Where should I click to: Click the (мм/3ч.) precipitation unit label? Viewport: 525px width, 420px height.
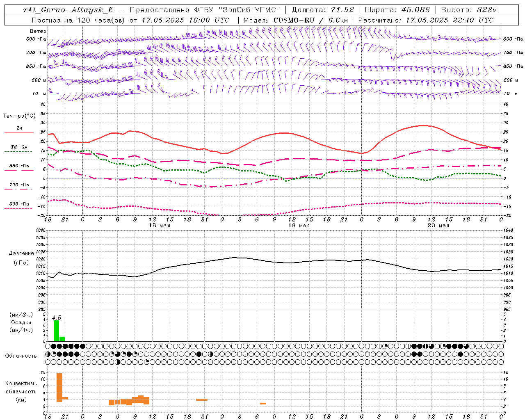click(21, 315)
